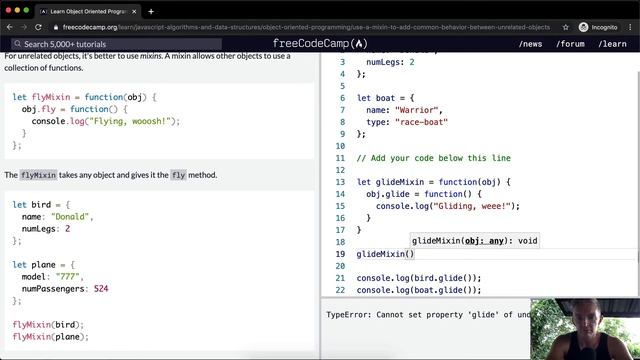
Task: Click the macOS yellow minimize button
Action: 17,10
